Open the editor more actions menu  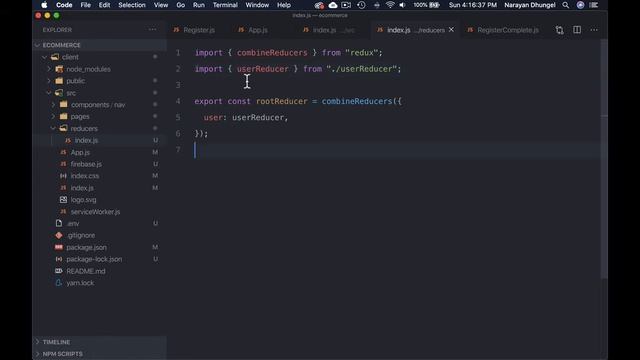pyautogui.click(x=594, y=30)
